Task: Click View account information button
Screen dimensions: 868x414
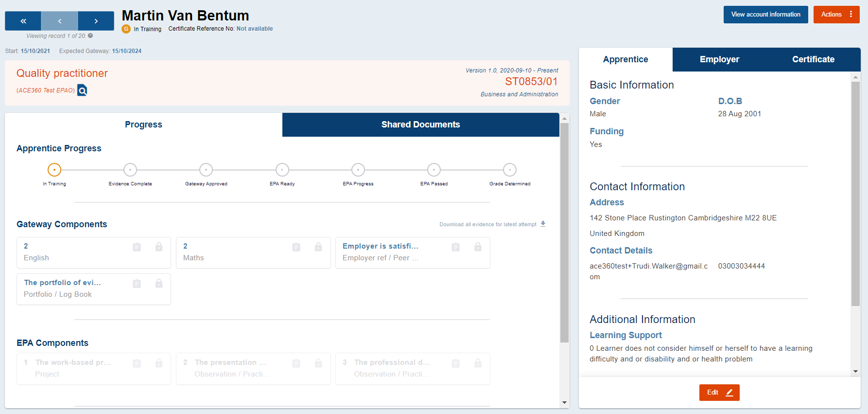Action: pyautogui.click(x=765, y=15)
